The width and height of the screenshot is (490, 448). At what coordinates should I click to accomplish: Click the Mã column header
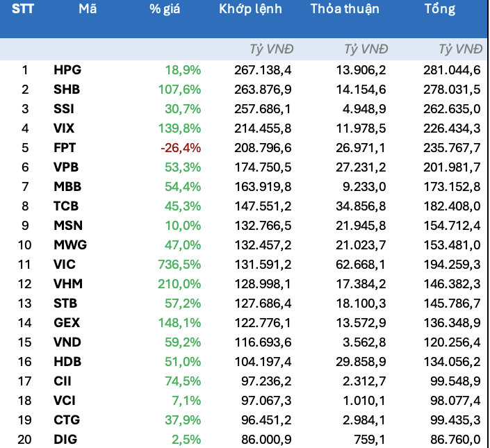(x=88, y=9)
